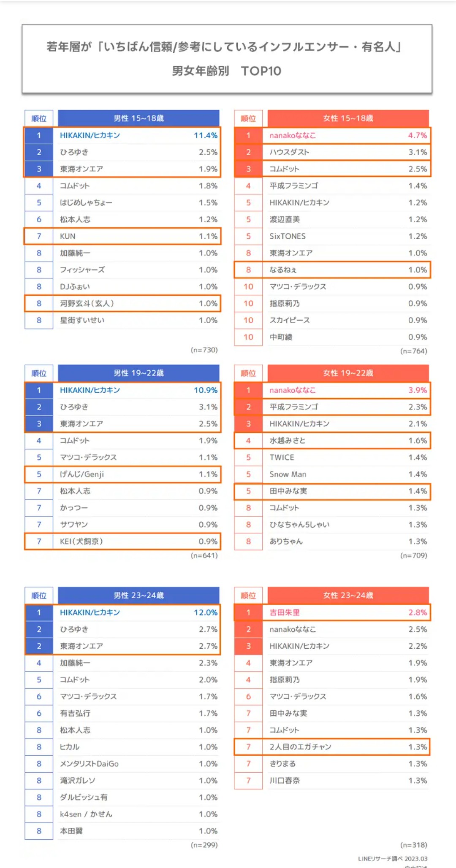
Task: Click the LINEリサーチ調べ 2023.03 credit
Action: pyautogui.click(x=393, y=859)
